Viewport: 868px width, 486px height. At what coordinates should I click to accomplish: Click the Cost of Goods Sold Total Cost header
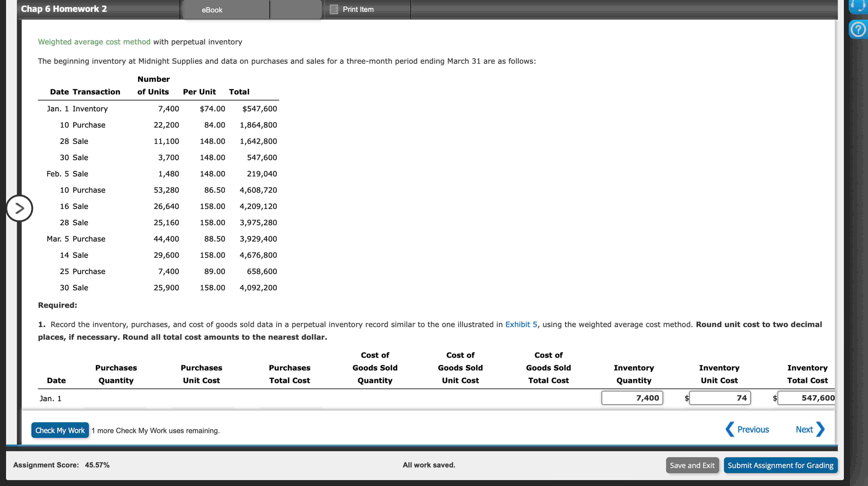tap(548, 367)
